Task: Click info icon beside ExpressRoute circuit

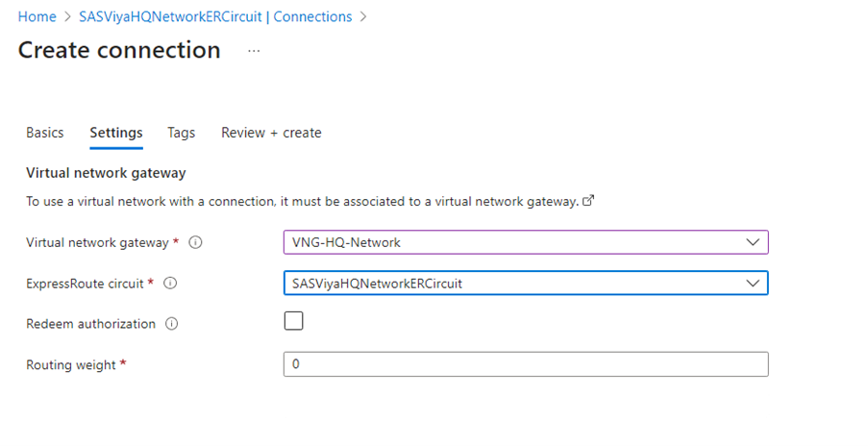Action: (x=170, y=284)
